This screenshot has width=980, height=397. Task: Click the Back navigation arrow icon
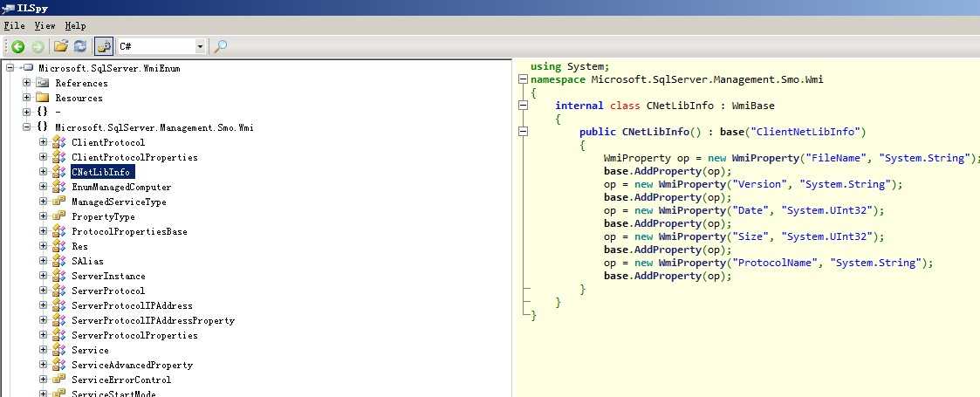pyautogui.click(x=18, y=46)
